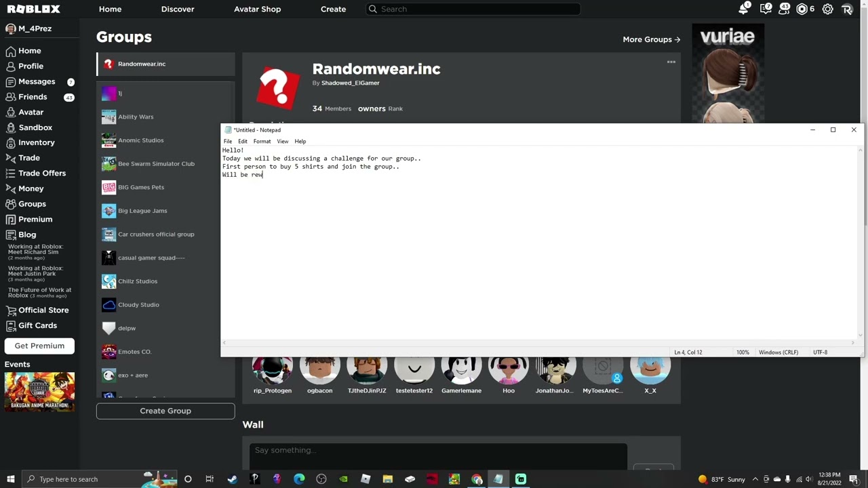Viewport: 868px width, 488px height.
Task: Open the messages icon with badge 7
Action: click(766, 9)
